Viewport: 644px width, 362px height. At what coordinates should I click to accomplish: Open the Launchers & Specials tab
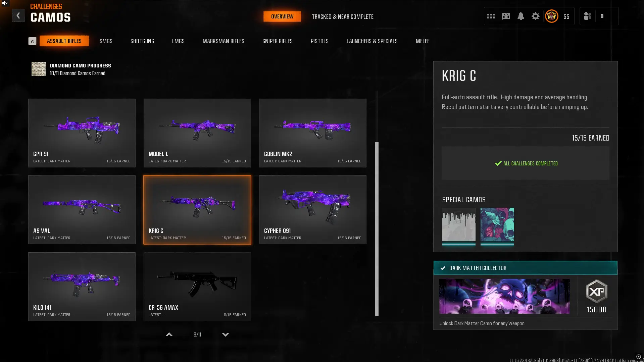tap(372, 41)
